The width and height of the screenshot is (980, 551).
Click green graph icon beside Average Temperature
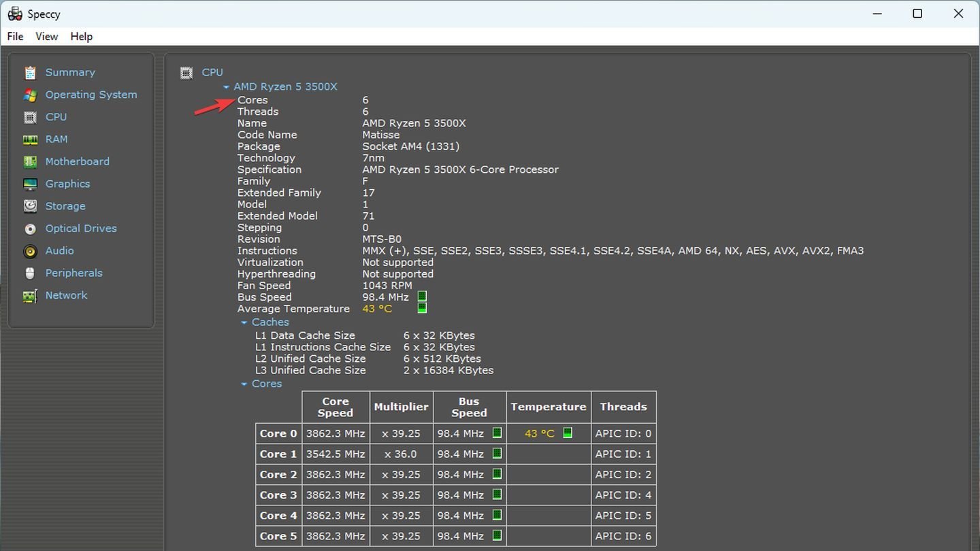(x=422, y=308)
